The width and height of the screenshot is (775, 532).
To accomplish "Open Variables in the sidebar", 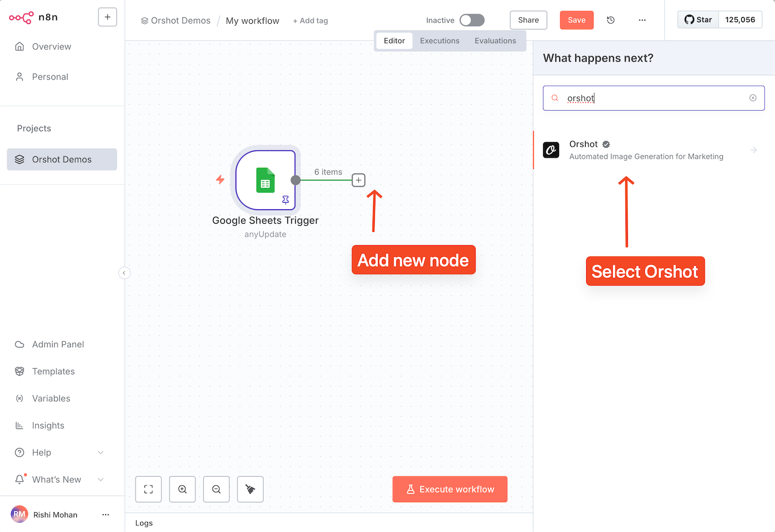I will (x=51, y=399).
